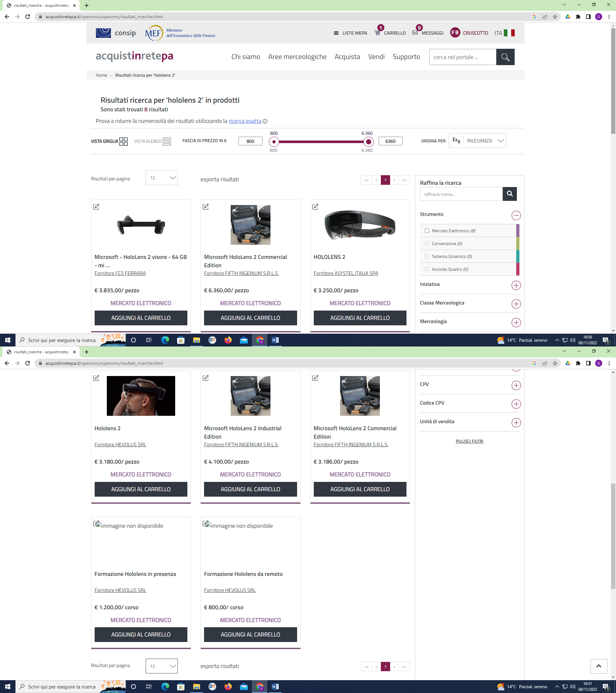Viewport: 616px width, 693px height.
Task: Click the minimum price slider handle at 800
Action: tap(274, 142)
